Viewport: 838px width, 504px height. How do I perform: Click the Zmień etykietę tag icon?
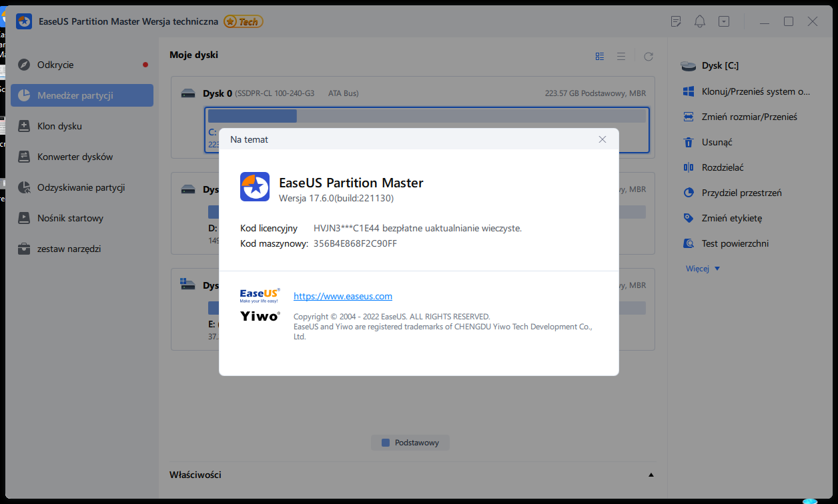pyautogui.click(x=689, y=218)
